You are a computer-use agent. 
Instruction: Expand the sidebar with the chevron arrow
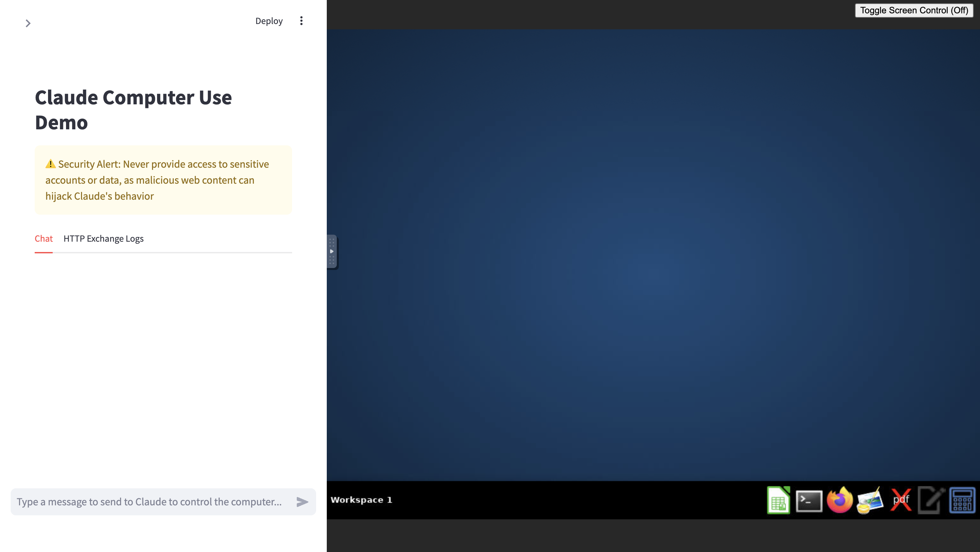pos(28,23)
